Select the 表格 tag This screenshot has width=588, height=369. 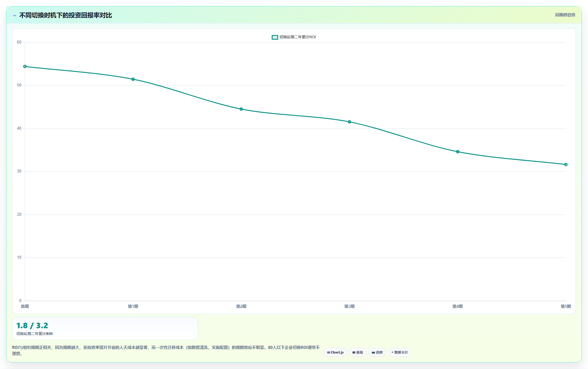click(x=357, y=352)
